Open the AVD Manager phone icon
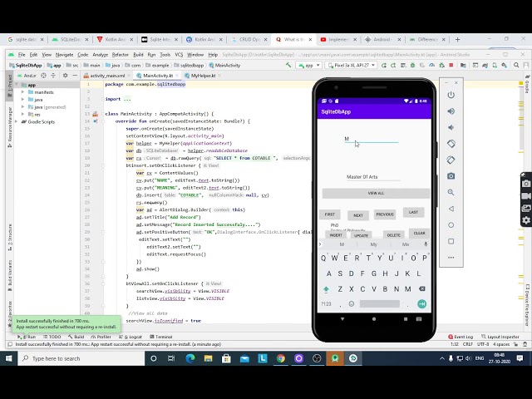The image size is (532, 399). 495,65
